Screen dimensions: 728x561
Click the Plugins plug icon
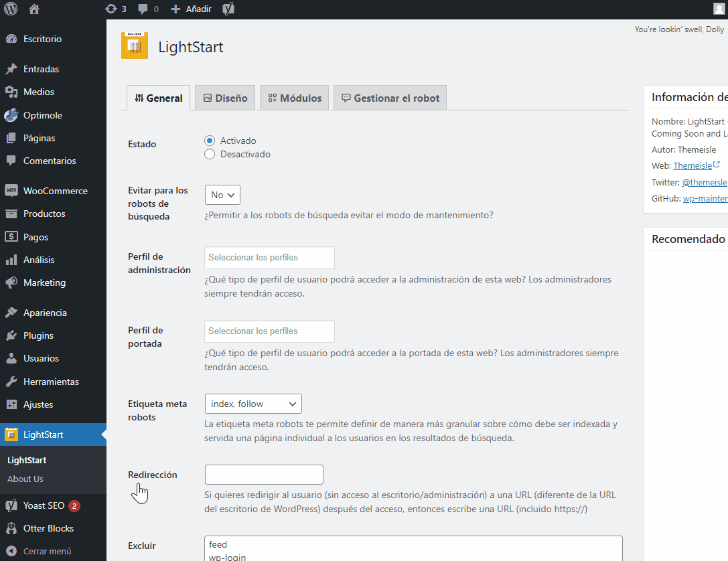tap(11, 335)
